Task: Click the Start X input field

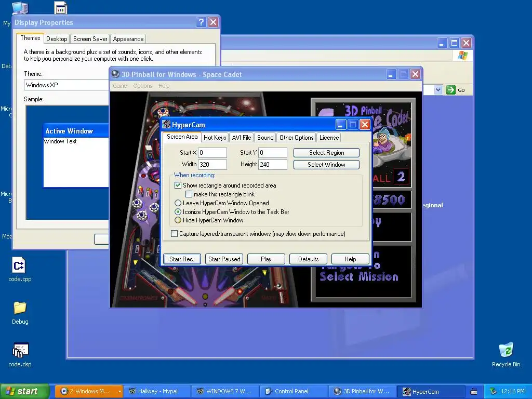Action: 212,153
